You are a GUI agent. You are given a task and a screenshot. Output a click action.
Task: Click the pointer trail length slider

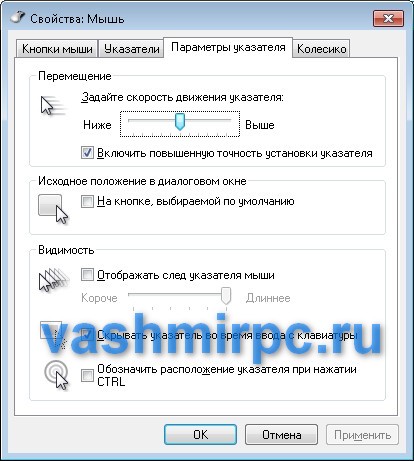179,297
